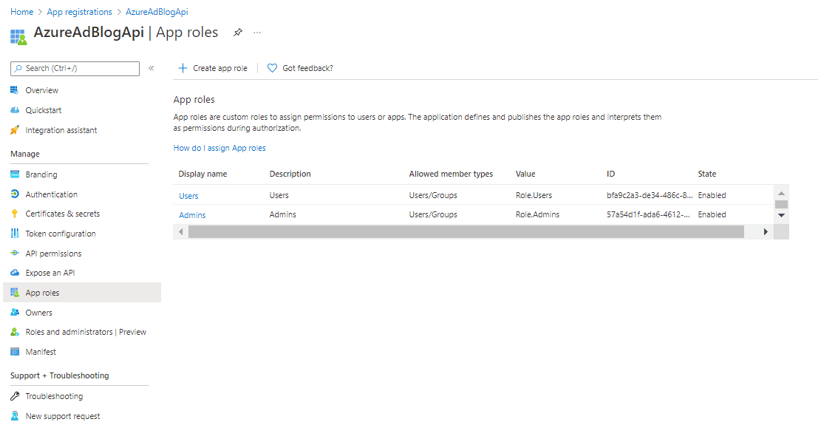
Task: Click the AzureAdBlogApi breadcrumb link
Action: click(157, 11)
